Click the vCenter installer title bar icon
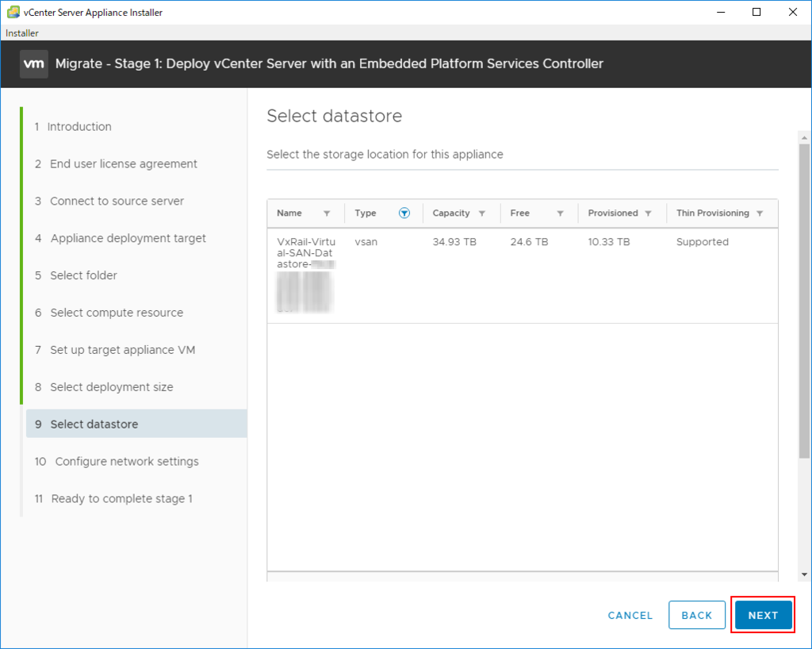This screenshot has height=649, width=812. (x=13, y=12)
